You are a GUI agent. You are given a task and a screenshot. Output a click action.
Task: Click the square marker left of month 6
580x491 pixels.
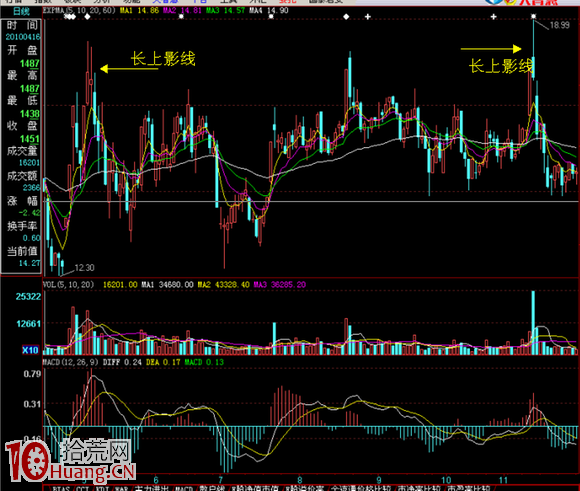point(181,17)
